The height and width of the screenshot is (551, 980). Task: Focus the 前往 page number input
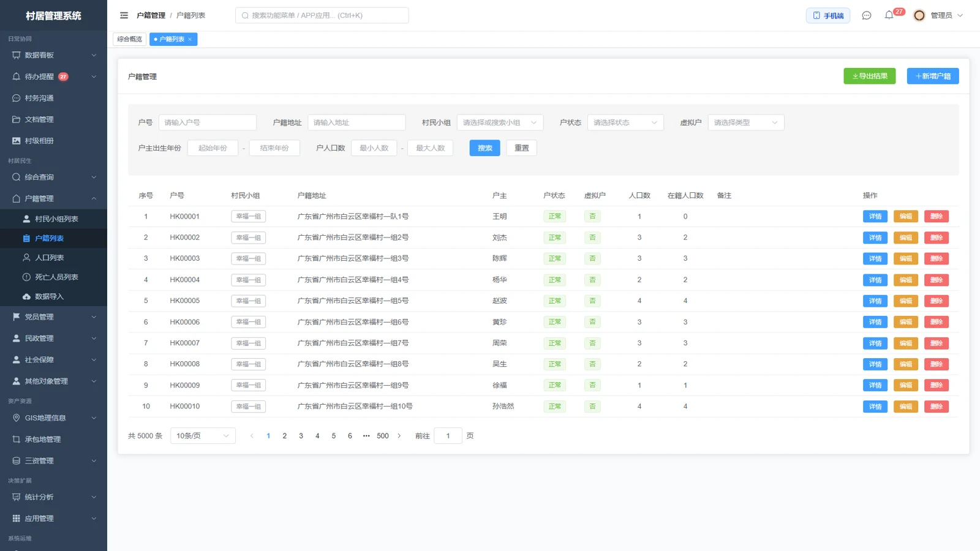click(x=448, y=436)
